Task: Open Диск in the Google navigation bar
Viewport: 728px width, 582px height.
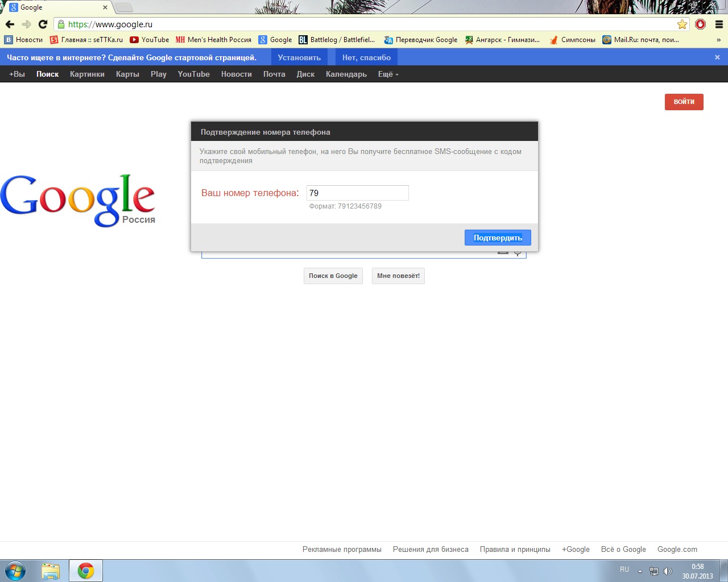Action: tap(305, 74)
